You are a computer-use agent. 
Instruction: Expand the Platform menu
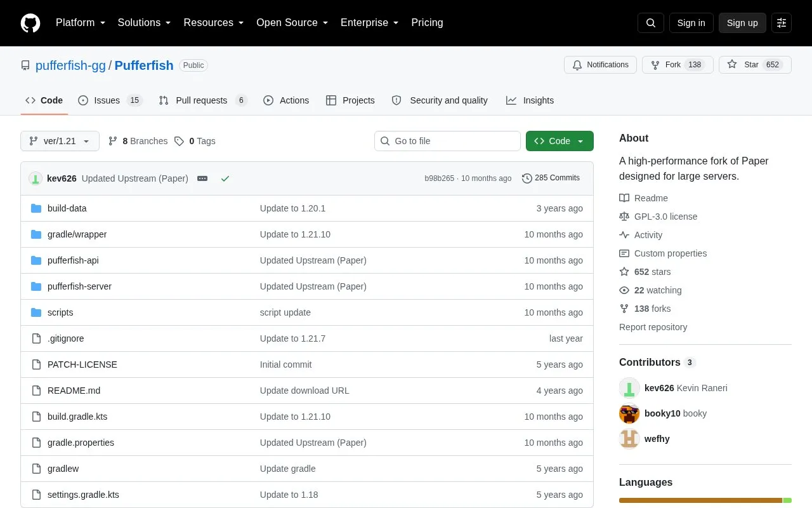(x=81, y=23)
